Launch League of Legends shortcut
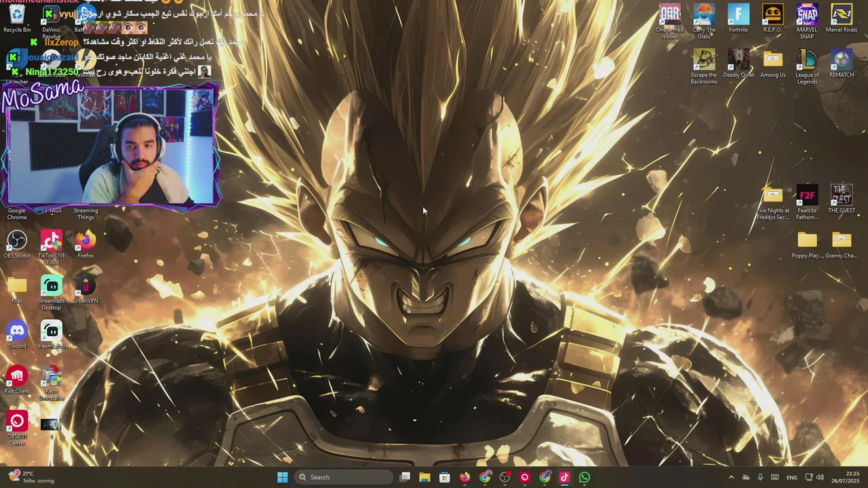 (807, 67)
